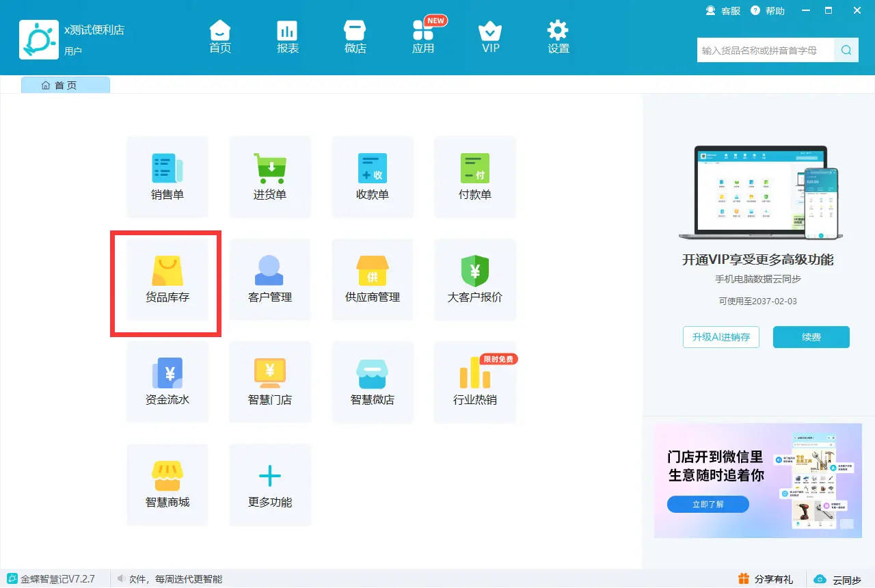The image size is (875, 588).
Task: Open the 客户管理 customer management module
Action: (x=270, y=280)
